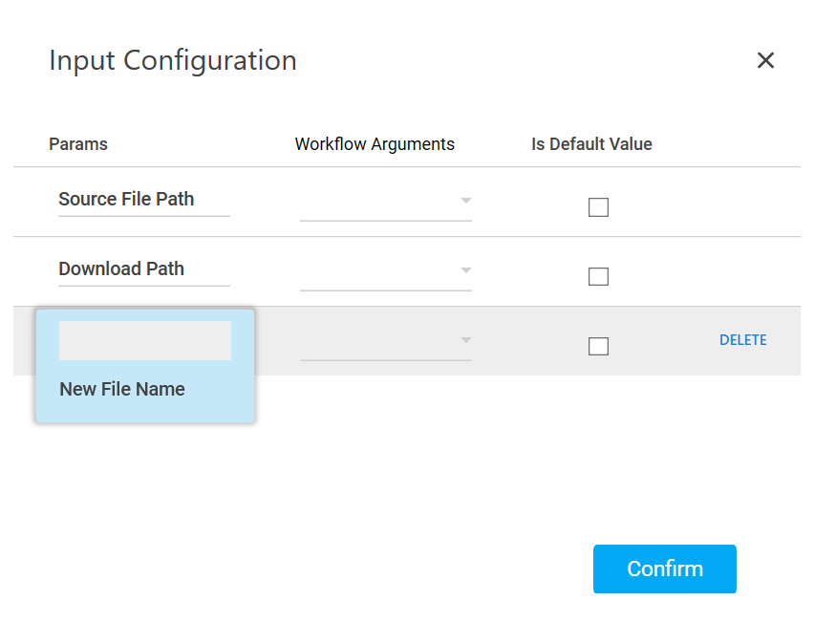Click the Is Default Value column header

[591, 144]
